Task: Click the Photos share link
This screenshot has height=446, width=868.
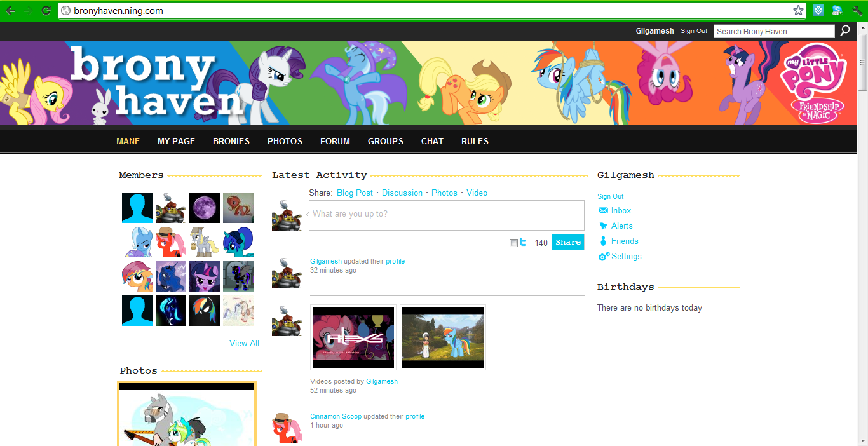Action: [444, 193]
